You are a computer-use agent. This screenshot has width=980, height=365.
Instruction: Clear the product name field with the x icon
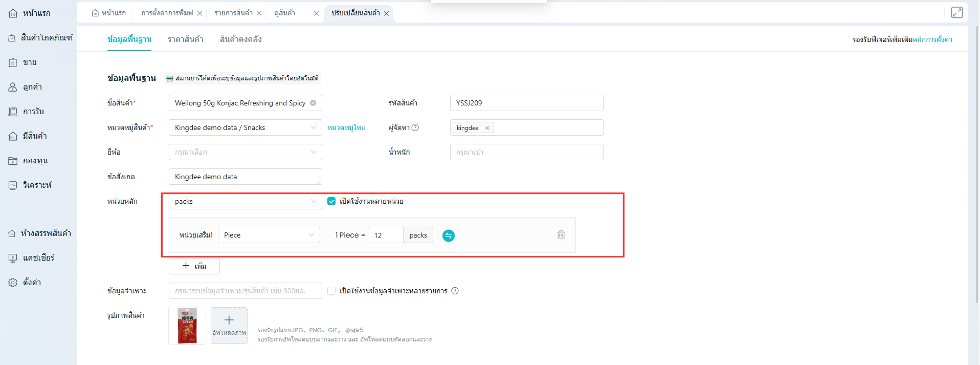(313, 103)
